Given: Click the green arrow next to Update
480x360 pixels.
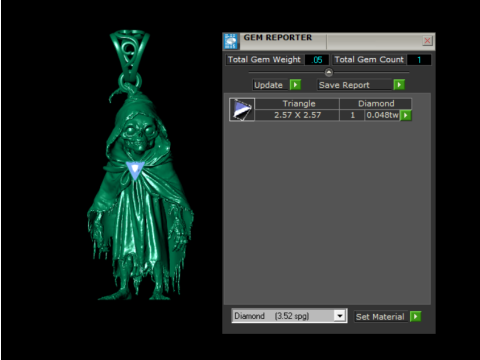Looking at the screenshot, I should coord(295,85).
